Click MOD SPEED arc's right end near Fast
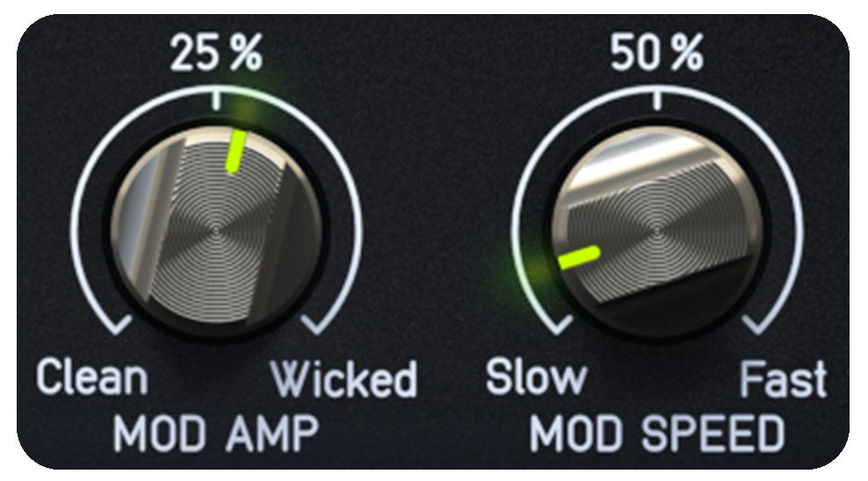868x481 pixels. pos(757,325)
